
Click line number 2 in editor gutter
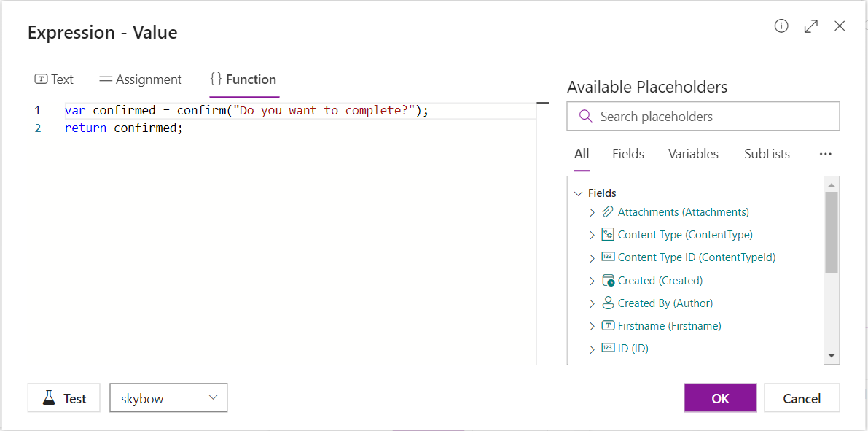point(38,128)
